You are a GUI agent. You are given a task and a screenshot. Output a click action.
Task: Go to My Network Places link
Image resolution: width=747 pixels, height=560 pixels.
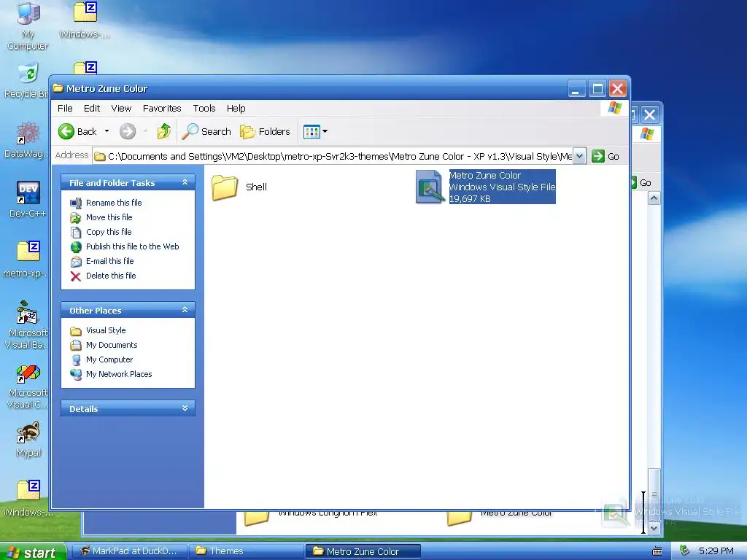click(119, 374)
